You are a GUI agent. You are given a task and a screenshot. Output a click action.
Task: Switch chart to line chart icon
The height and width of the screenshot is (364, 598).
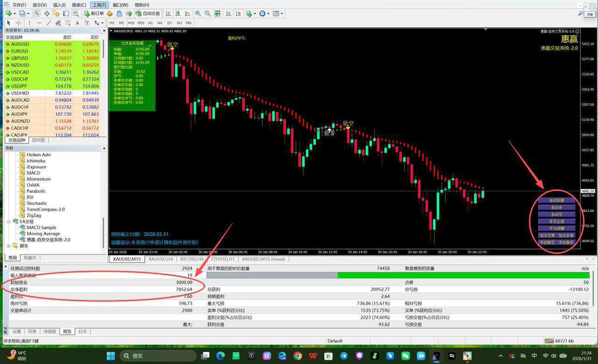click(187, 13)
